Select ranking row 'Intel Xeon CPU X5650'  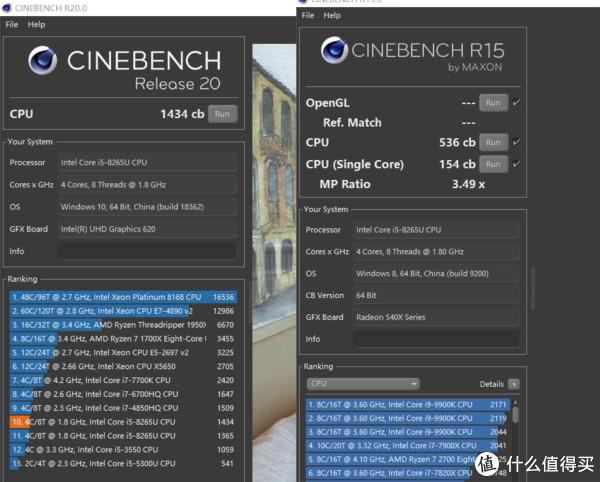pos(123,366)
